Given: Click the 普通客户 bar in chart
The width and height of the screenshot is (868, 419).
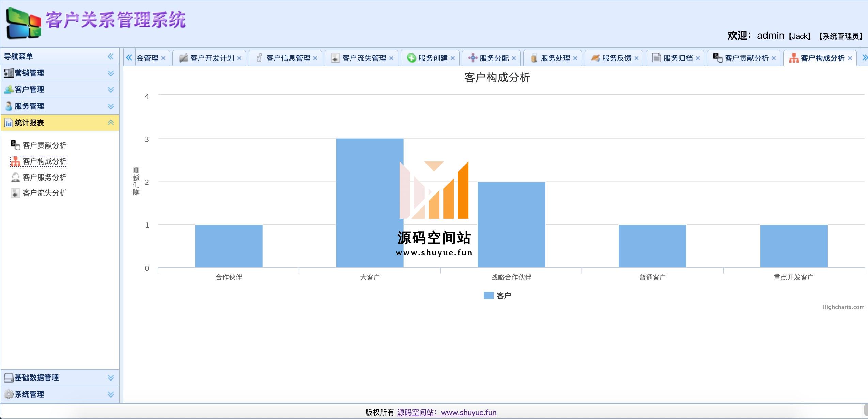Looking at the screenshot, I should click(x=652, y=246).
